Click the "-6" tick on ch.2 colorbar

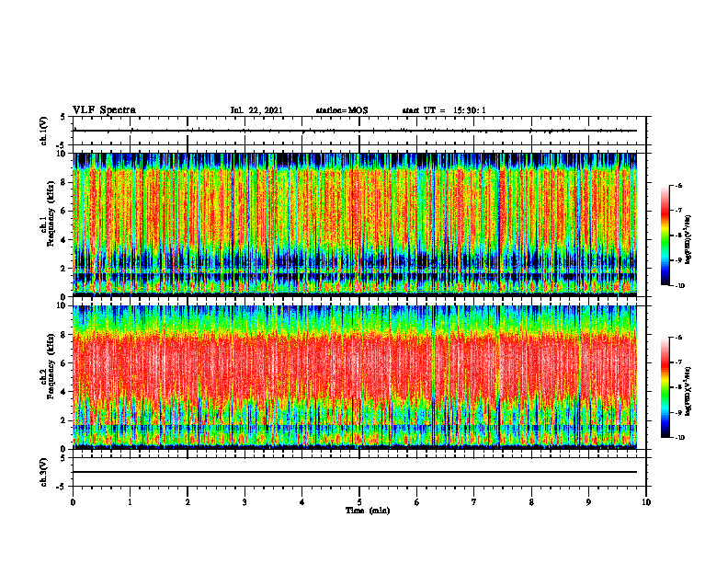click(678, 338)
